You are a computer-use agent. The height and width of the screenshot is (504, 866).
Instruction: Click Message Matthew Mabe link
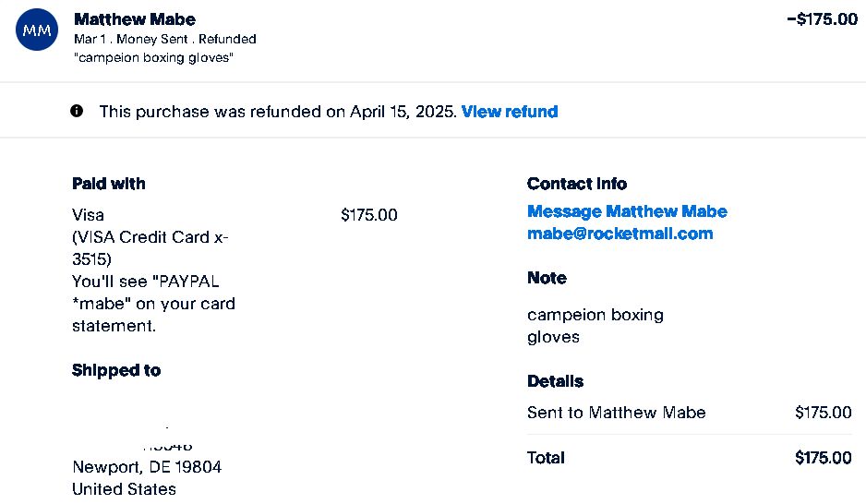(x=627, y=211)
